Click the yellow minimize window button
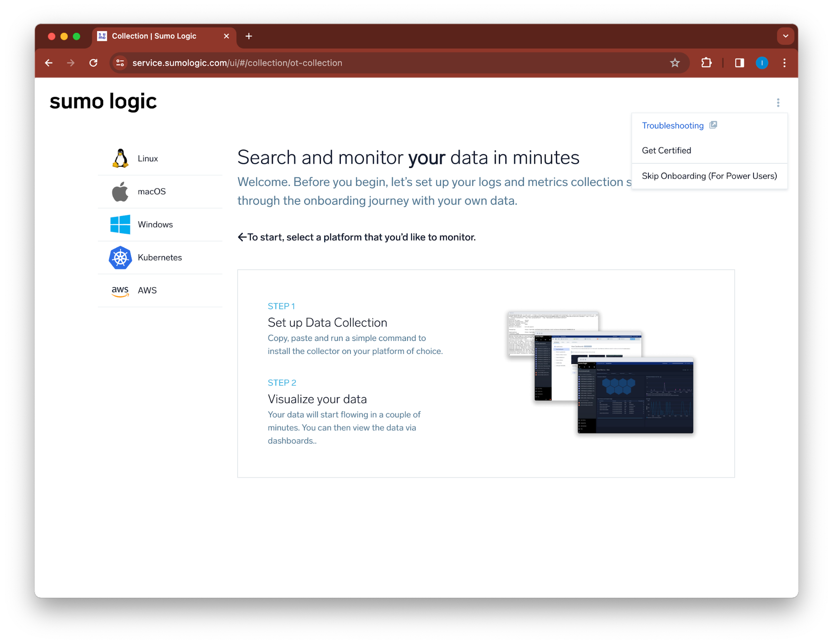 point(64,36)
